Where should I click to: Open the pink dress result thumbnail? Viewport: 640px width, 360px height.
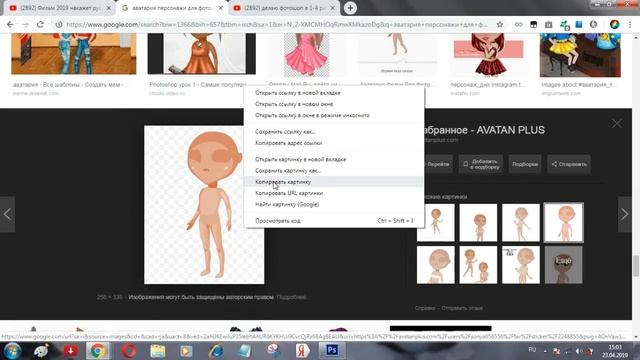pyautogui.click(x=307, y=55)
